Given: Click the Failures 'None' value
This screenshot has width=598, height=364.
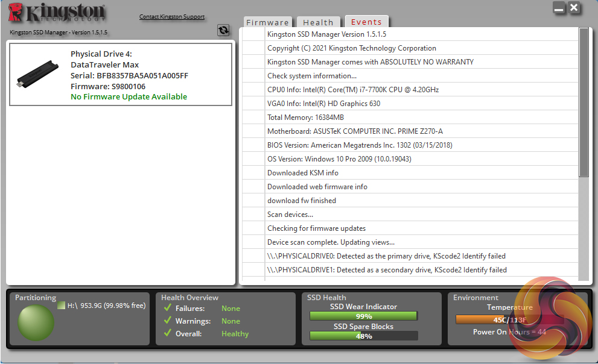Looking at the screenshot, I should (231, 309).
